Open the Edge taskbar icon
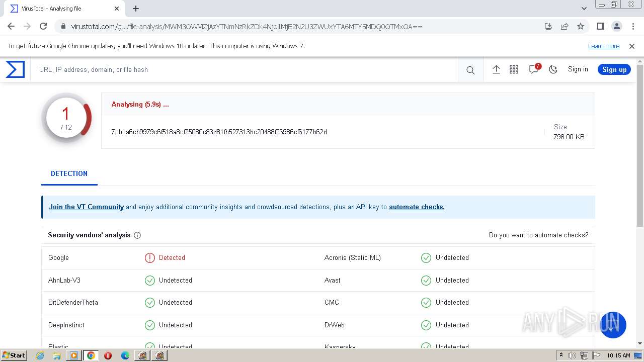 [125, 355]
